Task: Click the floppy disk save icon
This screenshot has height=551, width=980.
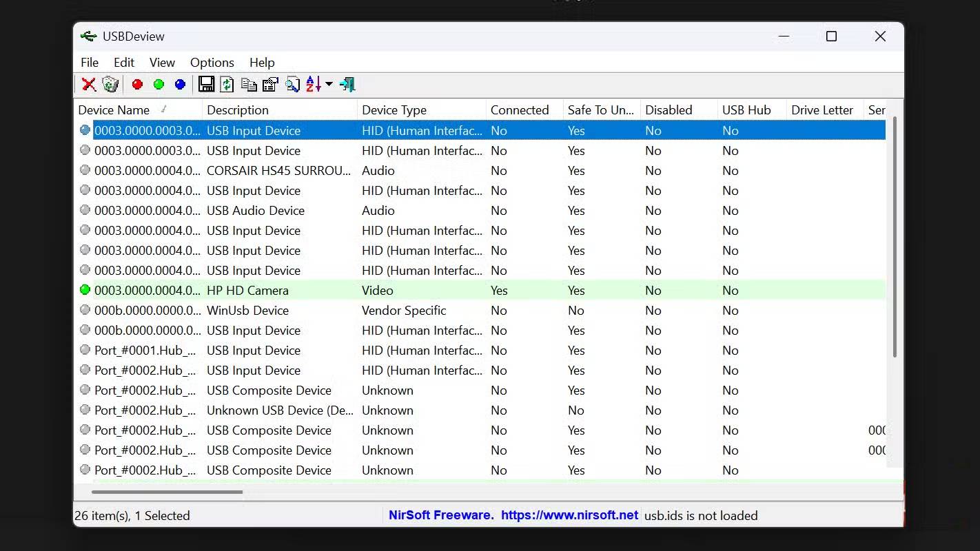Action: (x=205, y=85)
